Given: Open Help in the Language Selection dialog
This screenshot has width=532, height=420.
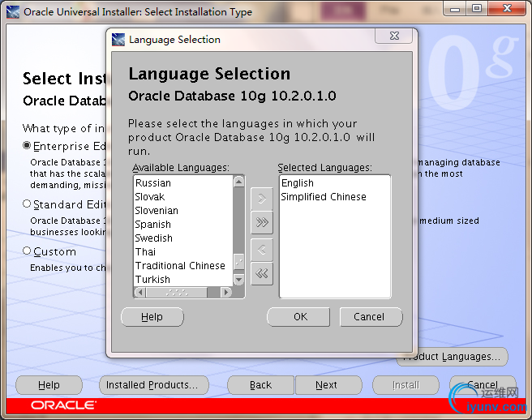Looking at the screenshot, I should point(152,317).
